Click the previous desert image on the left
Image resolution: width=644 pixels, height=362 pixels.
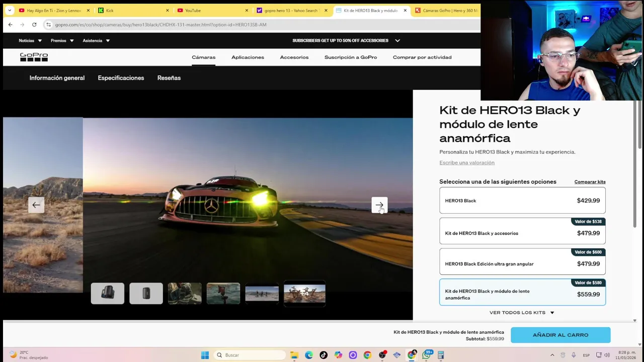click(43, 205)
